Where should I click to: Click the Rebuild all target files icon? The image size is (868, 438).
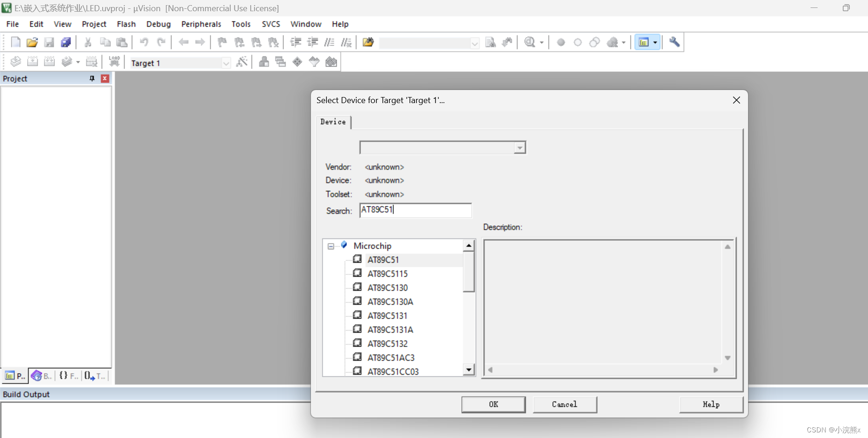[x=49, y=62]
